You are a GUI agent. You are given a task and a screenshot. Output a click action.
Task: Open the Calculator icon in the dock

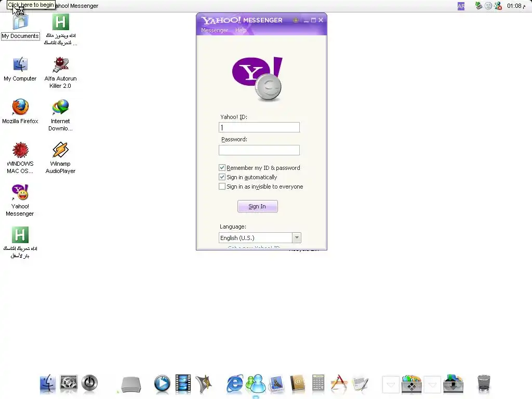(x=318, y=384)
